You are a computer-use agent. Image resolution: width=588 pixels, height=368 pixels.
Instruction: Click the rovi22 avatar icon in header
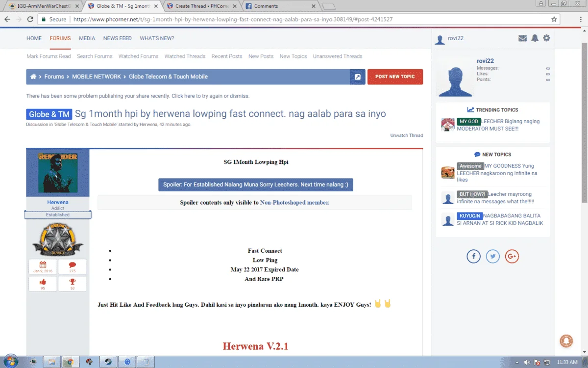[440, 39]
